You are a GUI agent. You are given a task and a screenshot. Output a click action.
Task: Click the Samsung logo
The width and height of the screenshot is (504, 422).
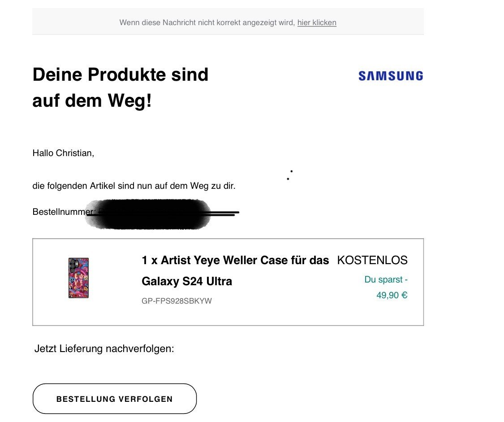coord(391,76)
